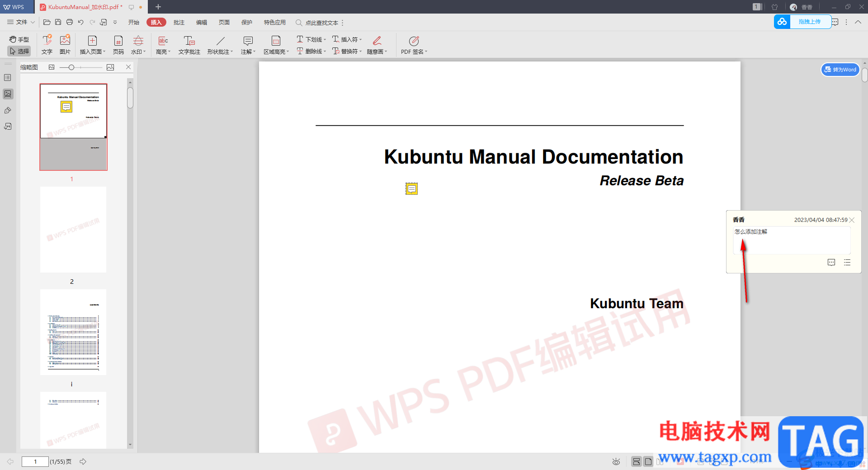Click the thumbnail panel scrollbar
Viewport: 868px width, 470px height.
point(130,98)
